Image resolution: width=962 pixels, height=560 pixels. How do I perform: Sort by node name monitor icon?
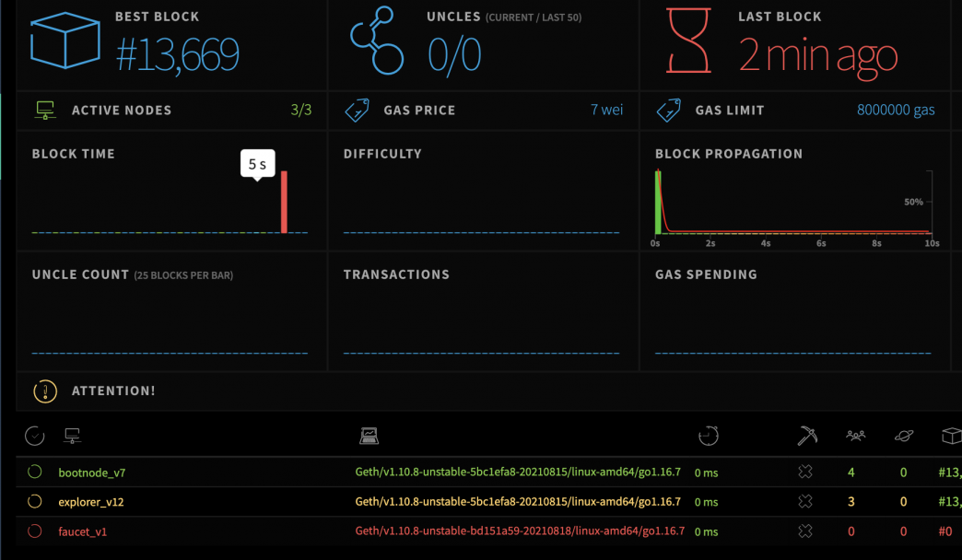[72, 436]
